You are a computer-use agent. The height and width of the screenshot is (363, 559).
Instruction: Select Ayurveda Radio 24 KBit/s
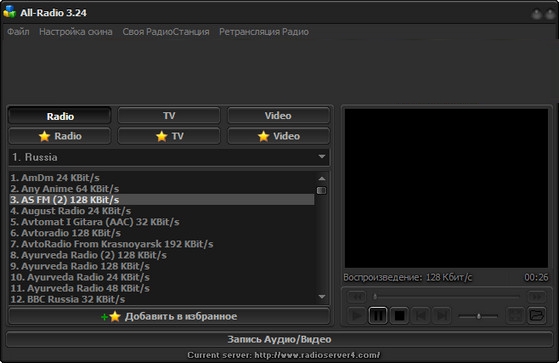(161, 277)
